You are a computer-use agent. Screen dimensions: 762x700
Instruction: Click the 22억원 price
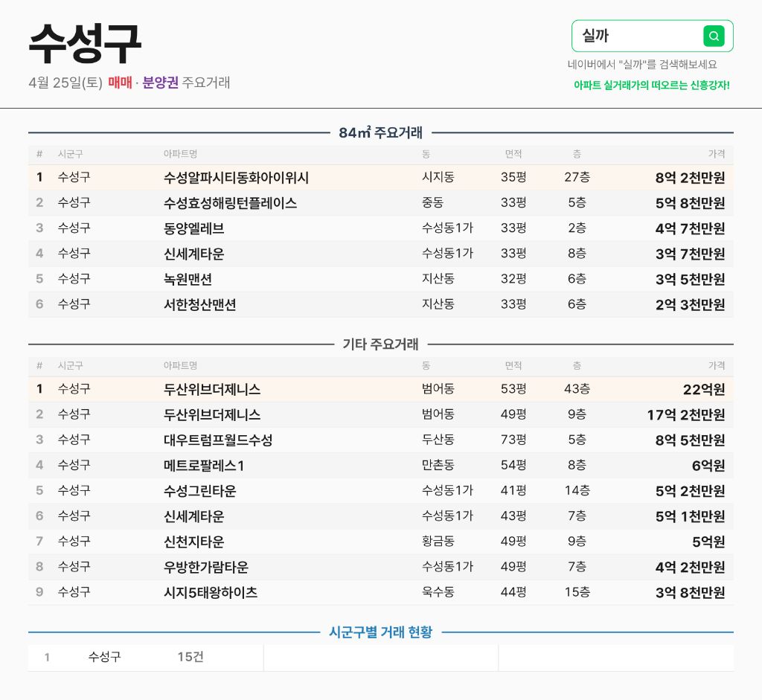pos(704,389)
